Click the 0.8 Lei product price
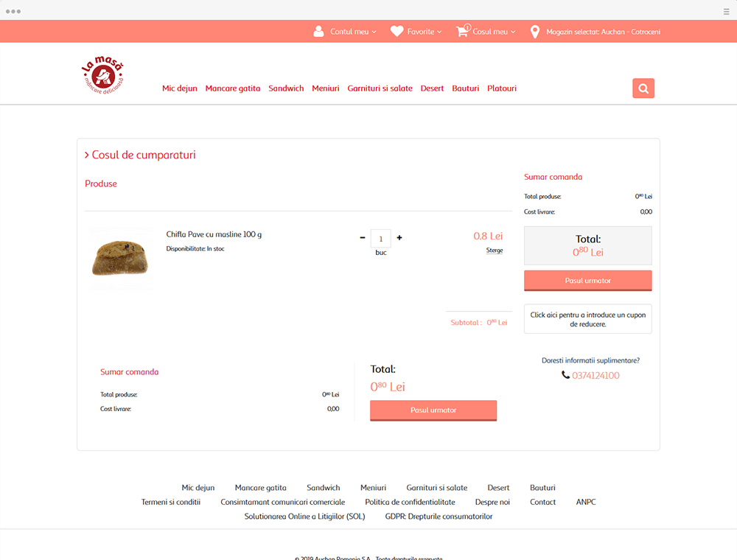Image resolution: width=737 pixels, height=560 pixels. [488, 236]
